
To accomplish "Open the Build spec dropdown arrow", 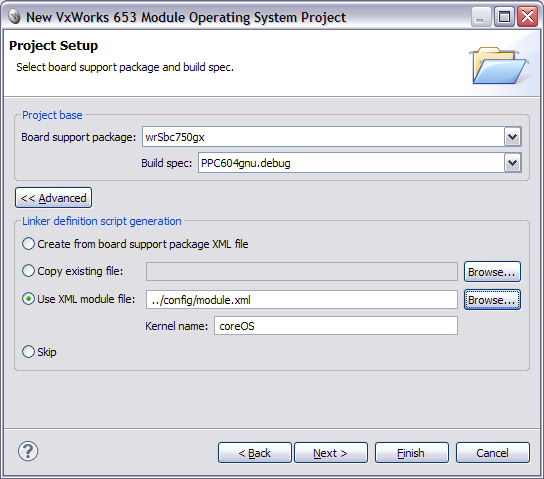I will tap(512, 163).
